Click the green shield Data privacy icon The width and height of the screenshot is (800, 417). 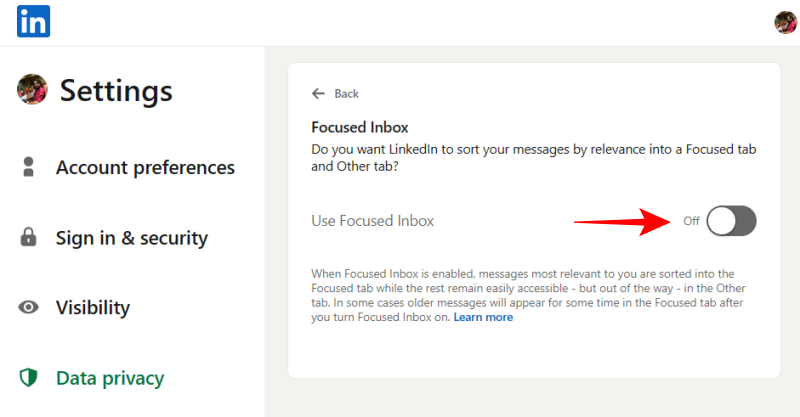(x=29, y=378)
